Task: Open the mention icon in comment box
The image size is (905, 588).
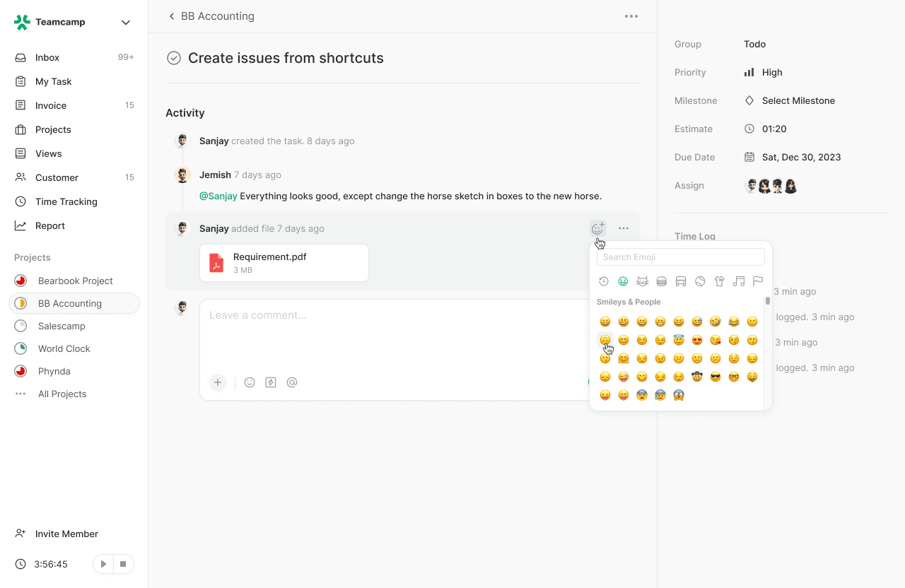Action: 292,382
